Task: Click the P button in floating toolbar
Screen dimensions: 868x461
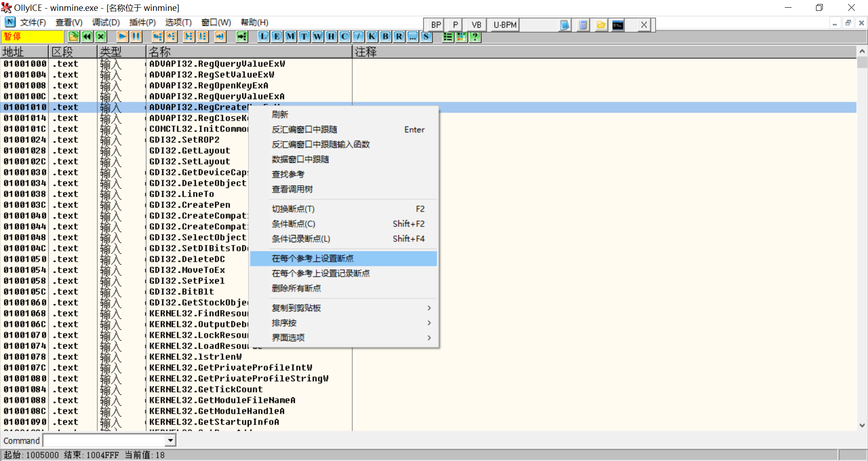Action: point(455,25)
